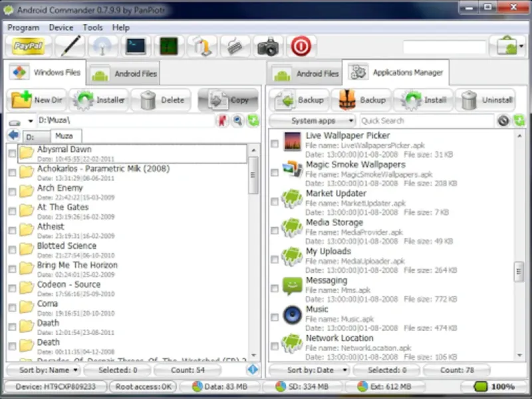Click the magnifier search icon beside path
The image size is (532, 399).
point(238,120)
